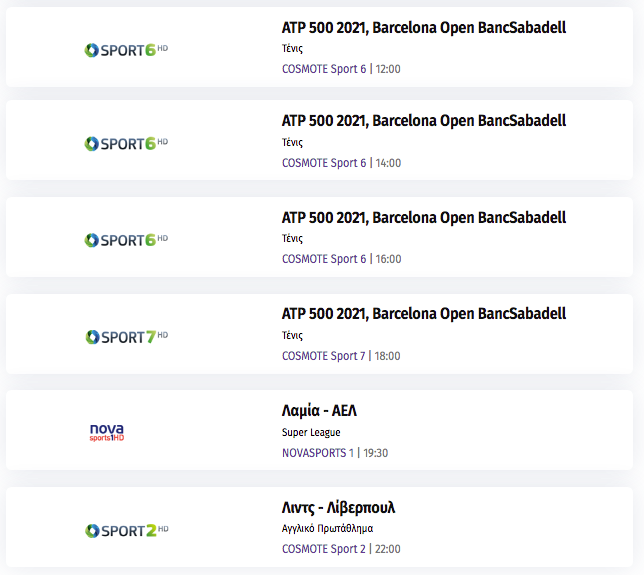
Task: Open the 16:00 Barcelona Open BancSabadell title
Action: (424, 218)
